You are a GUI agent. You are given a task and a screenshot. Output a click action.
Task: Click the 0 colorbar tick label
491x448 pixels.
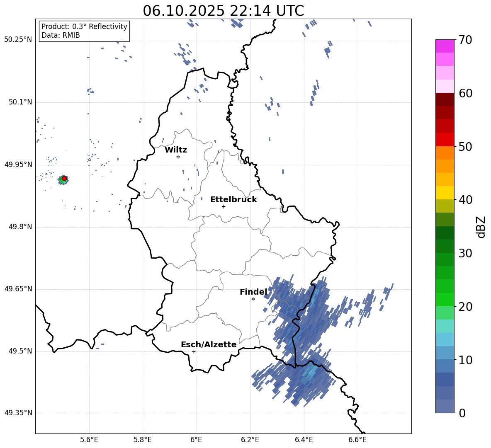coord(462,413)
